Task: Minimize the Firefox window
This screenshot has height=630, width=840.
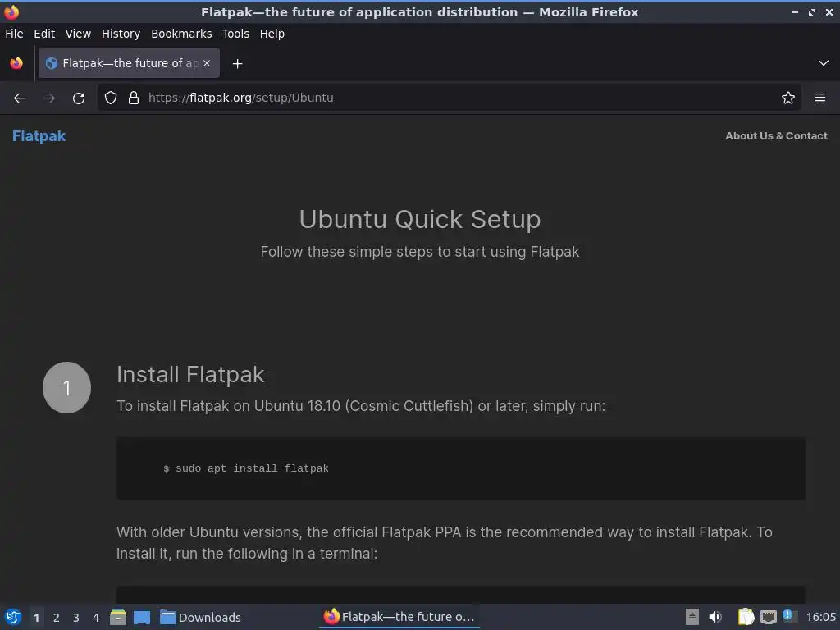Action: (x=794, y=11)
